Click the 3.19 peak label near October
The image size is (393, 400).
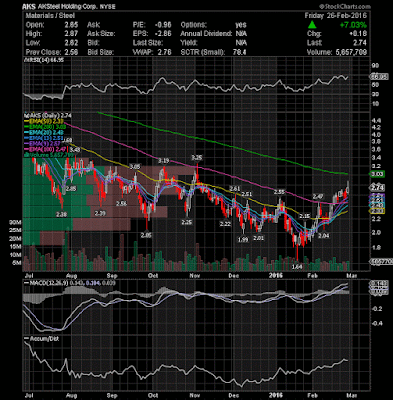(163, 161)
